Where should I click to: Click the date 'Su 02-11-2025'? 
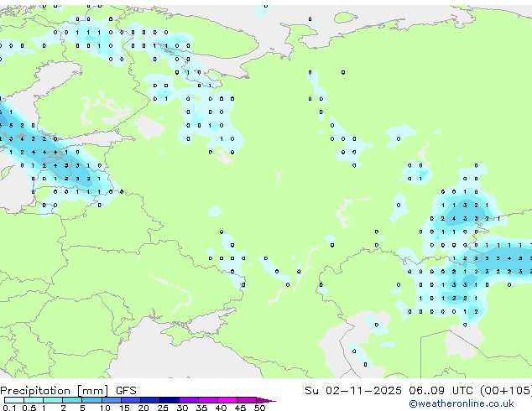[x=353, y=391]
